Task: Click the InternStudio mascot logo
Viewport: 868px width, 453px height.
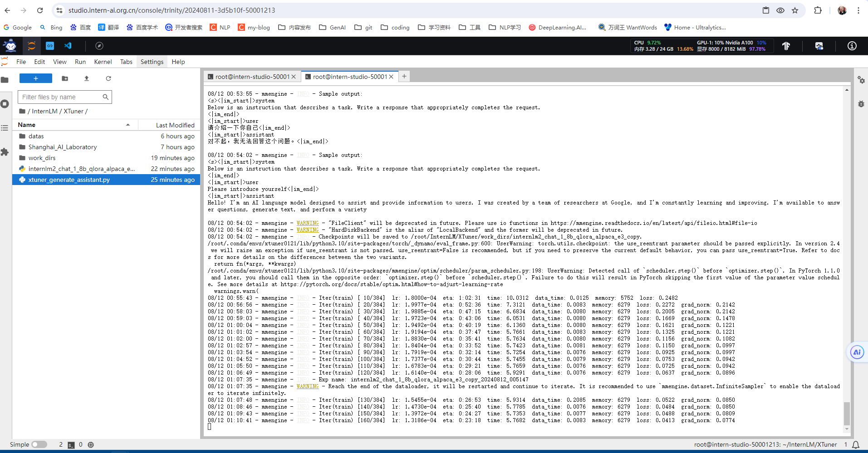Action: coord(10,46)
